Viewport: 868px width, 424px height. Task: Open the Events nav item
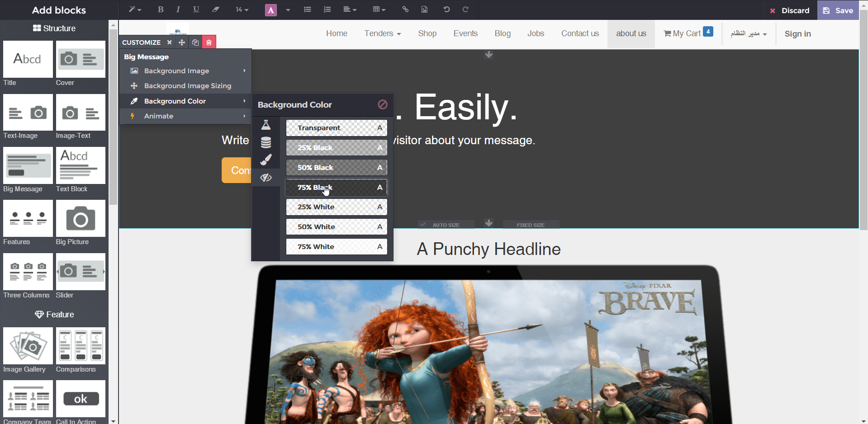coord(465,33)
